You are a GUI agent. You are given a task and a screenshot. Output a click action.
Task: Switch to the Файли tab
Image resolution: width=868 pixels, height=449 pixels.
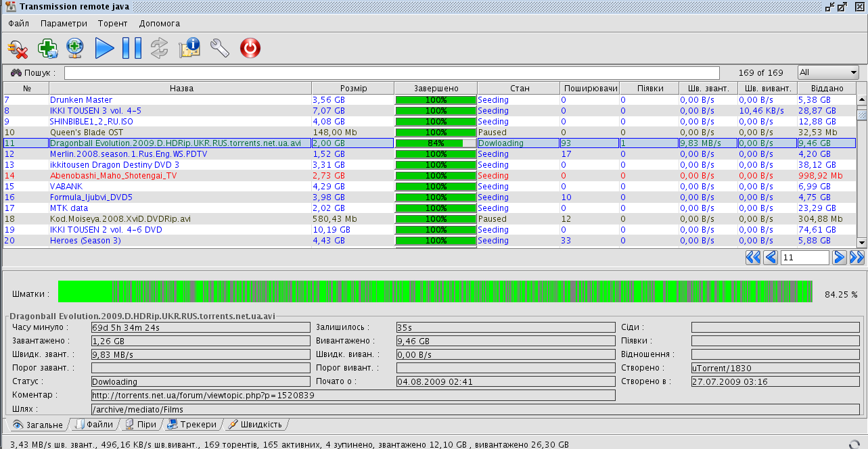(93, 425)
